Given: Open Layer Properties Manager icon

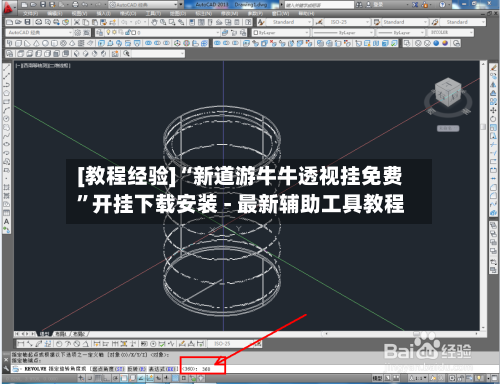Looking at the screenshot, I should pos(99,33).
